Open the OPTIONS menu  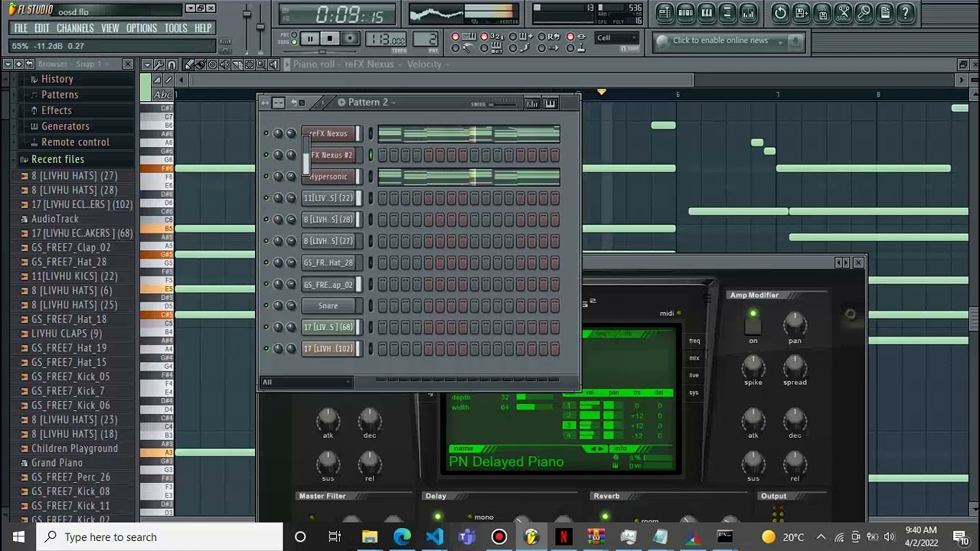click(142, 28)
